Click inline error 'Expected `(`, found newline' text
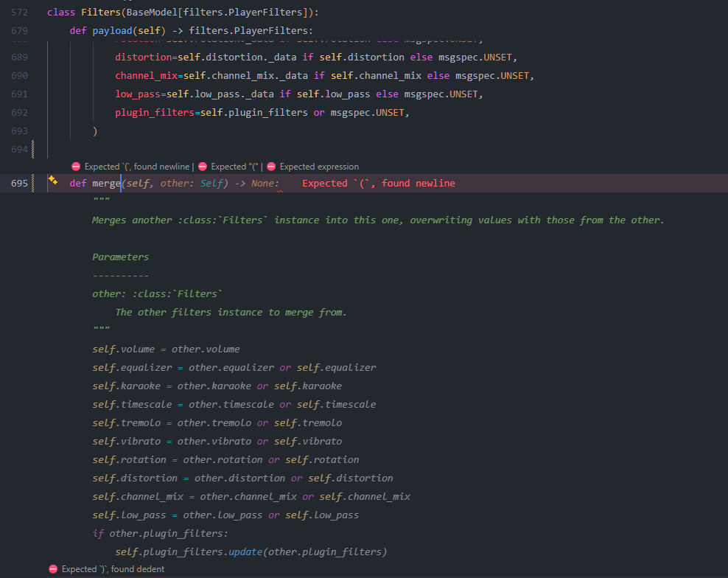The image size is (728, 578). (x=379, y=183)
